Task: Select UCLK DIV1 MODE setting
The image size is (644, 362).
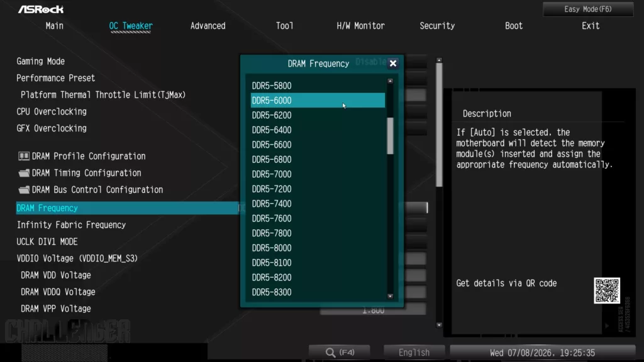Action: click(47, 242)
